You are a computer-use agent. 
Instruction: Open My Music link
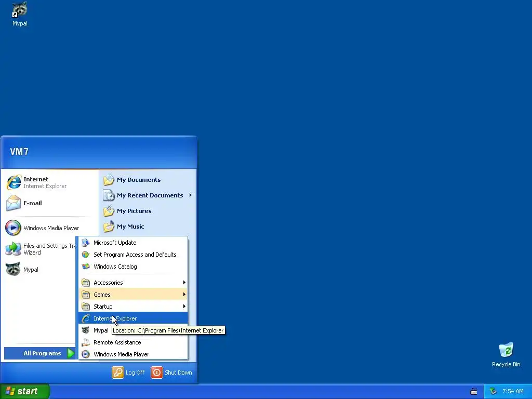(130, 227)
